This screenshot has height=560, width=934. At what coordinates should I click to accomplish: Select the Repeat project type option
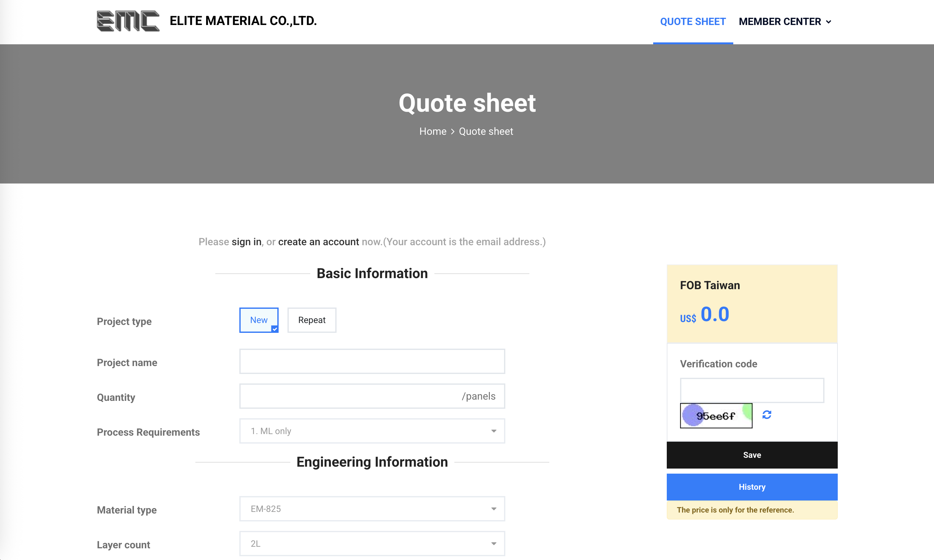(312, 320)
